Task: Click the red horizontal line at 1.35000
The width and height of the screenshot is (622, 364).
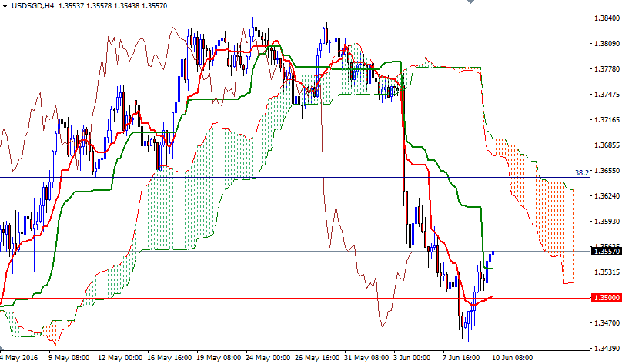Action: point(231,298)
